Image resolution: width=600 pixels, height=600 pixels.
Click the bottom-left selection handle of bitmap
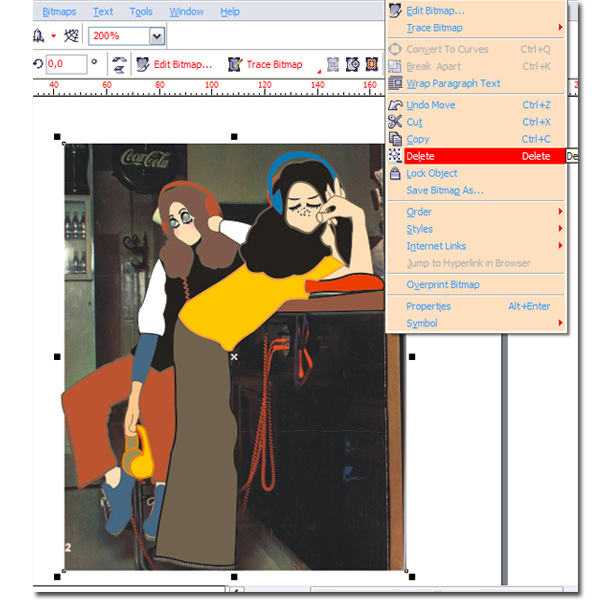click(x=57, y=577)
